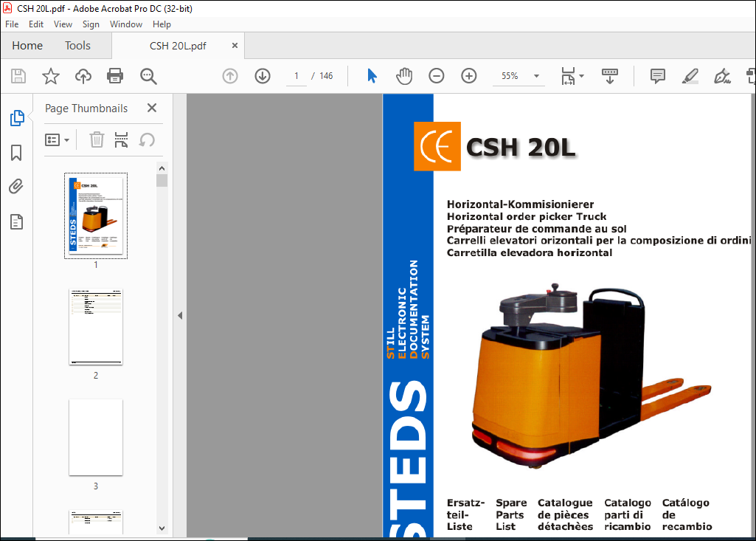Open the Window menu
The width and height of the screenshot is (756, 541).
click(x=126, y=24)
